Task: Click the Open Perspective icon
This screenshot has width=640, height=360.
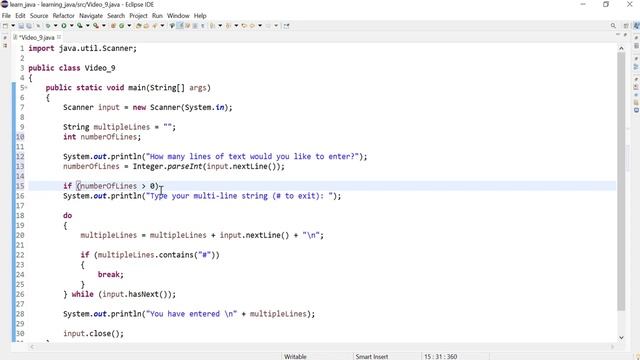Action: 626,26
